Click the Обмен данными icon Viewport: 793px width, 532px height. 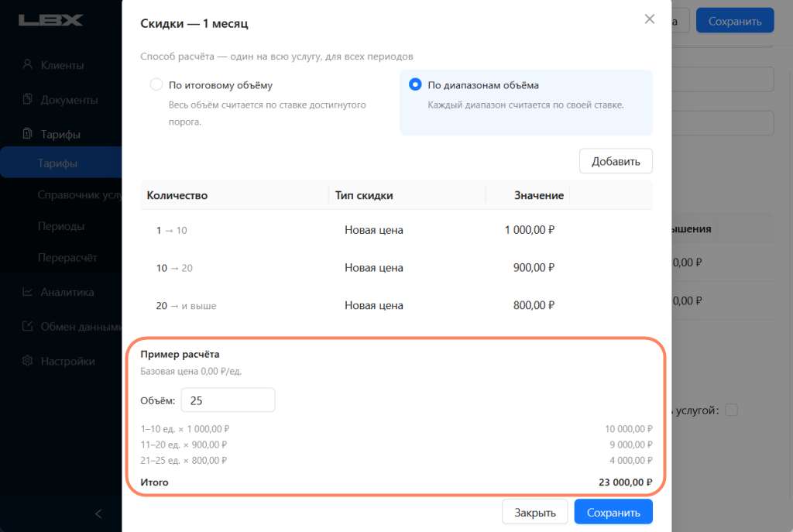[27, 326]
